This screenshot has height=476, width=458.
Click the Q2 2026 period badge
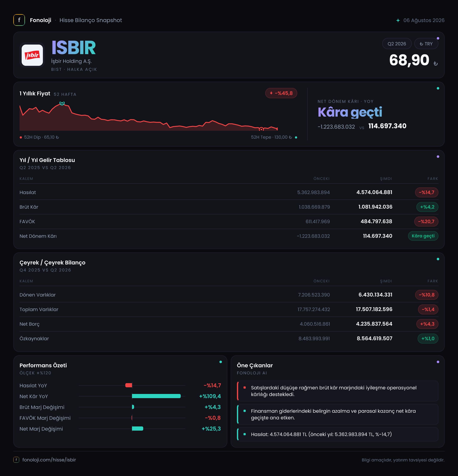click(x=397, y=44)
